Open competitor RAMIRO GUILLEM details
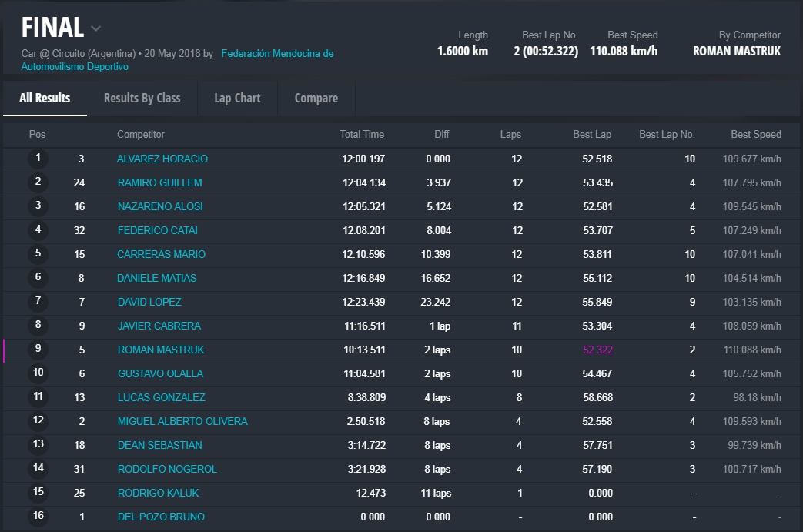 coord(159,183)
